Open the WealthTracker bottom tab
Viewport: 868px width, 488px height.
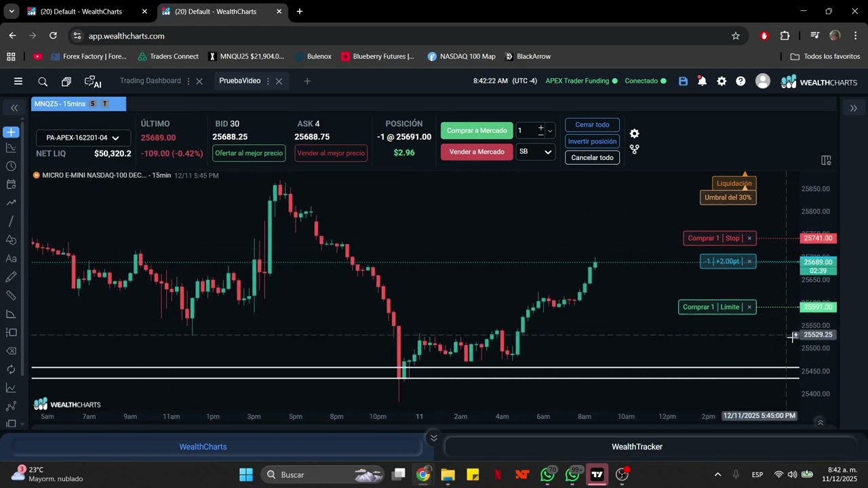[x=637, y=447]
